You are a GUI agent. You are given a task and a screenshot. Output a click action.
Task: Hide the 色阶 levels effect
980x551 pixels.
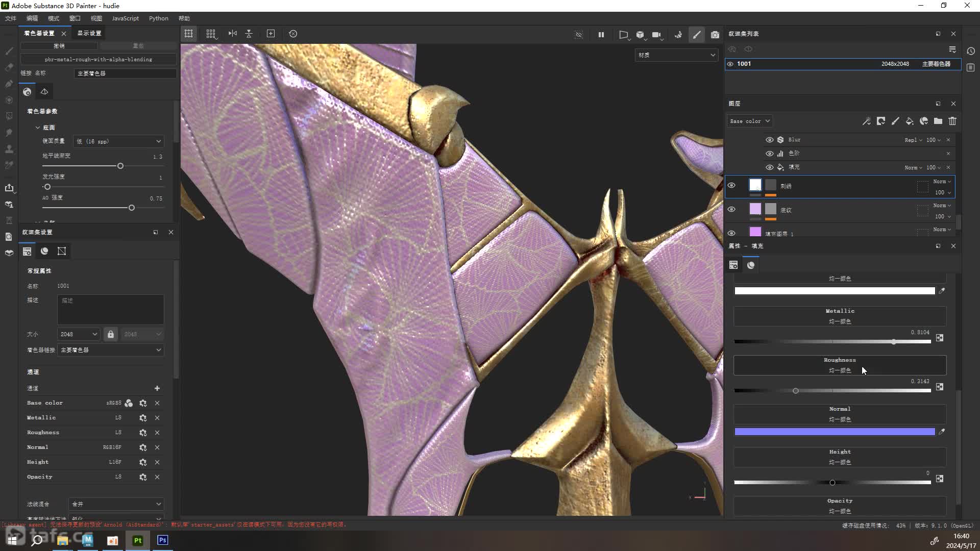(770, 154)
